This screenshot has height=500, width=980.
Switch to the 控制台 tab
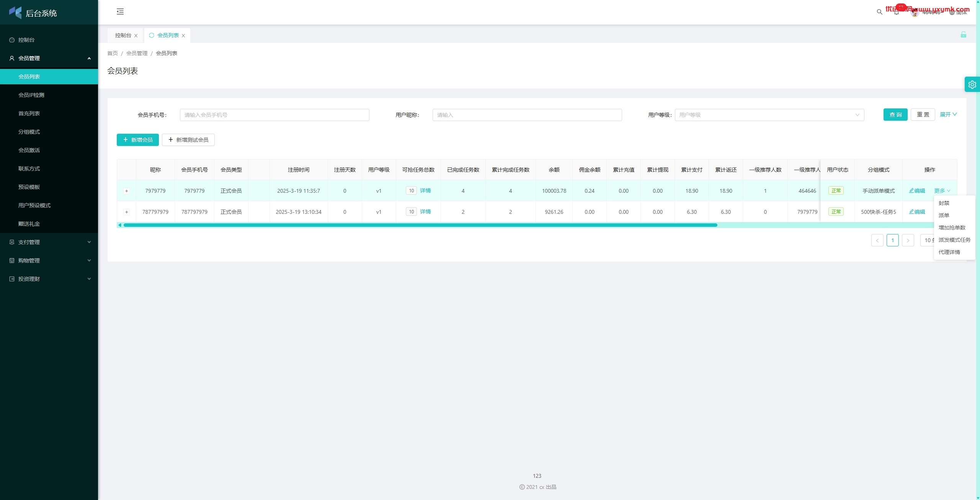(x=123, y=35)
